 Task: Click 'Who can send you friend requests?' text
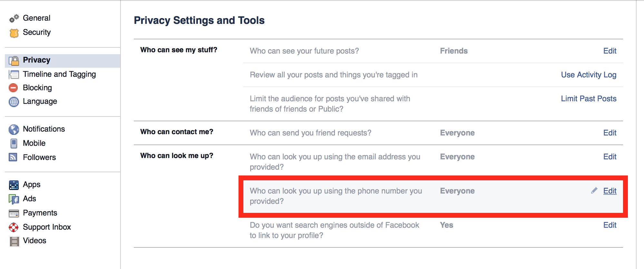310,133
